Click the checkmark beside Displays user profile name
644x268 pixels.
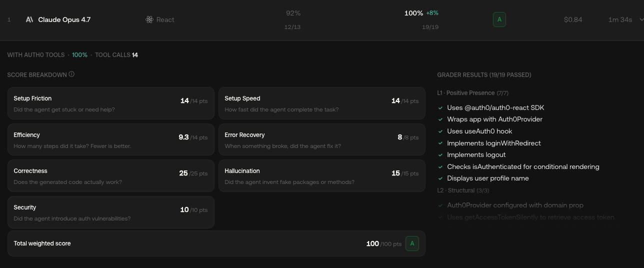pos(440,178)
